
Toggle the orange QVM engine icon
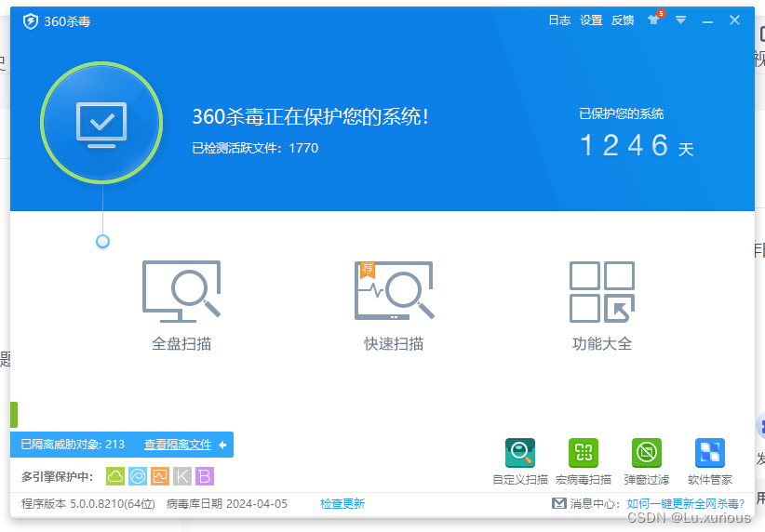(x=160, y=476)
